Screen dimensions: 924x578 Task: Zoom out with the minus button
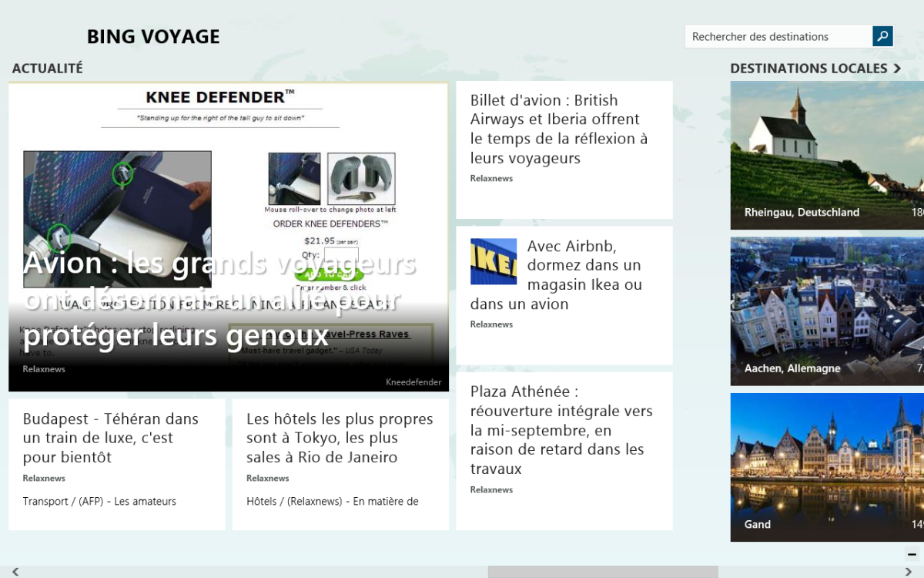click(x=912, y=554)
